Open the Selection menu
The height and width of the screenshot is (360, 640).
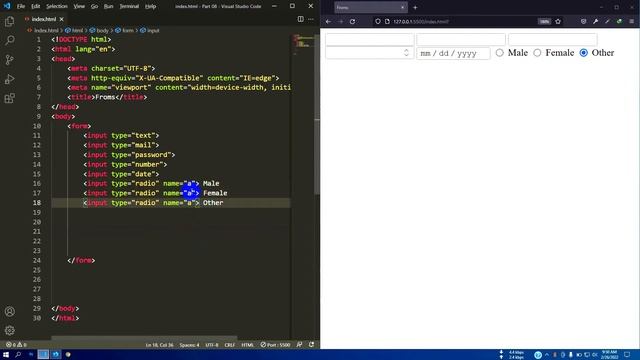point(57,6)
